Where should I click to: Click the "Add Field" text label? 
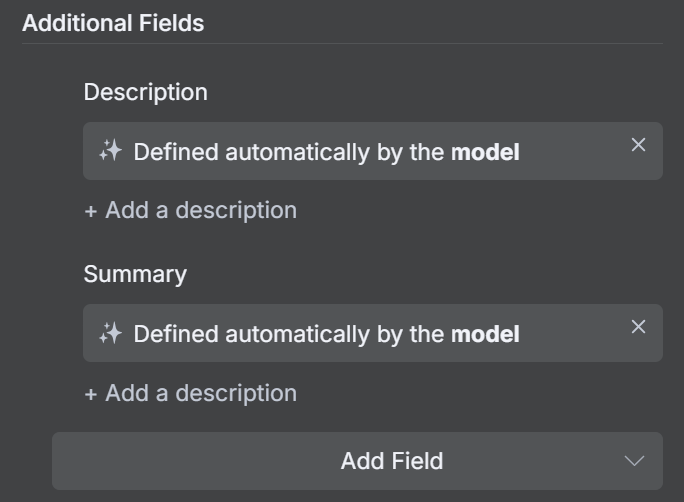[391, 461]
